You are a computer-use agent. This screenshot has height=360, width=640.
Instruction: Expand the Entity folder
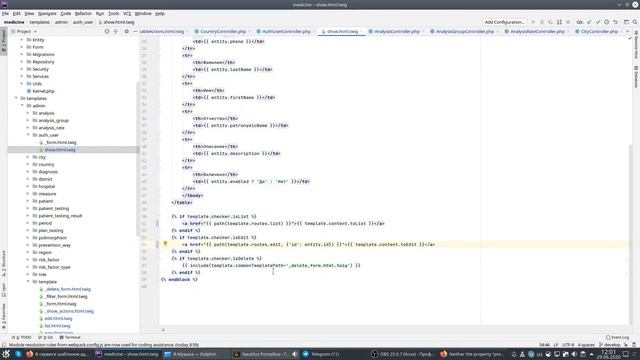click(x=22, y=40)
